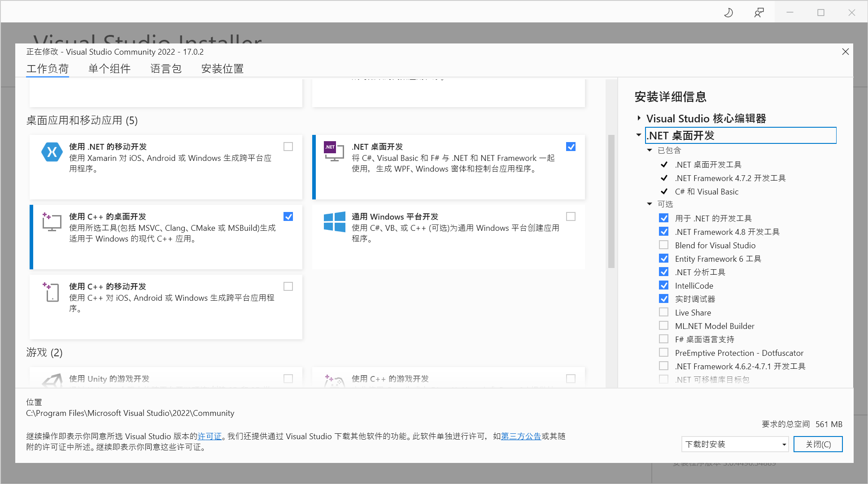Enable Blend for Visual Studio option
Viewport: 868px width, 484px height.
(663, 245)
